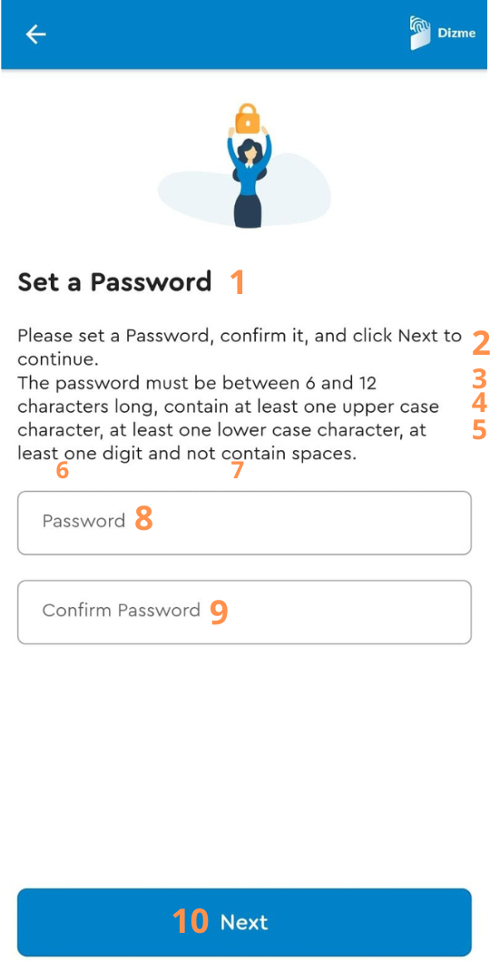Focus the Confirm Password input field

(x=244, y=612)
